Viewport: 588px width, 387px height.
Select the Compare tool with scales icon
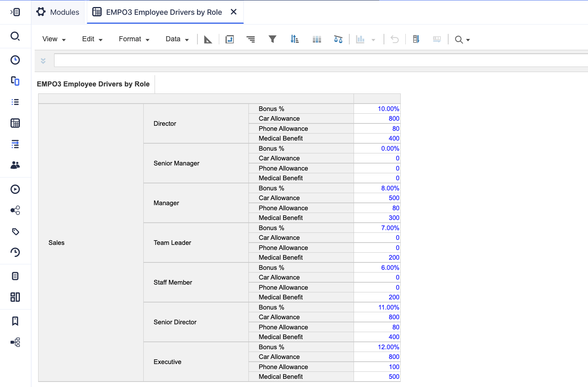click(x=338, y=39)
